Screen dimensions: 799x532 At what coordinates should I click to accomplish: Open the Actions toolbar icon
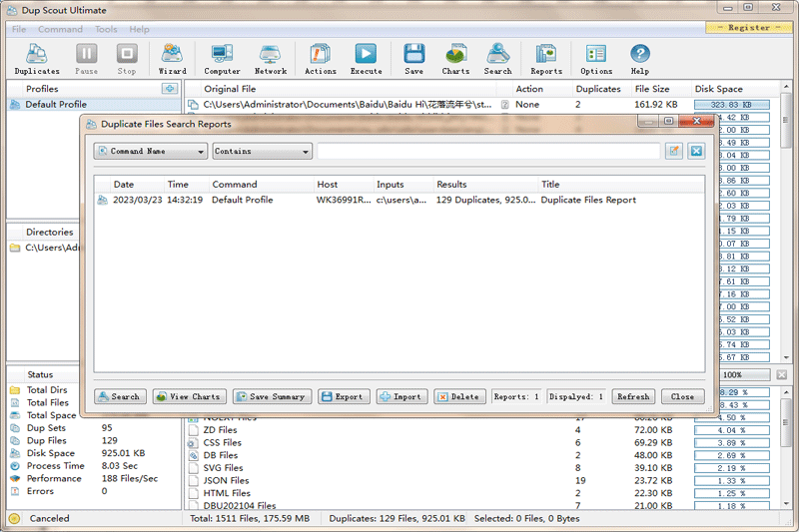(320, 59)
